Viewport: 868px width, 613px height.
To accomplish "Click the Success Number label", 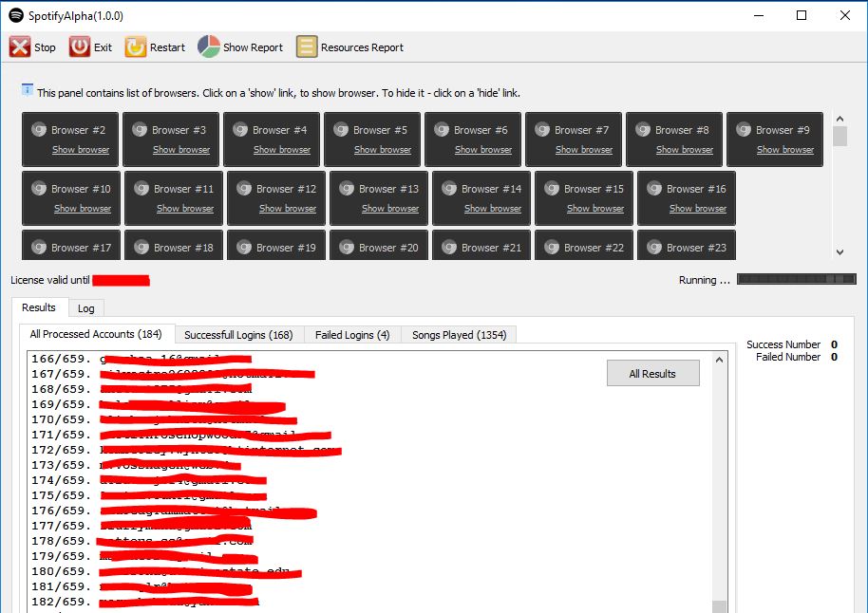I will coord(783,344).
